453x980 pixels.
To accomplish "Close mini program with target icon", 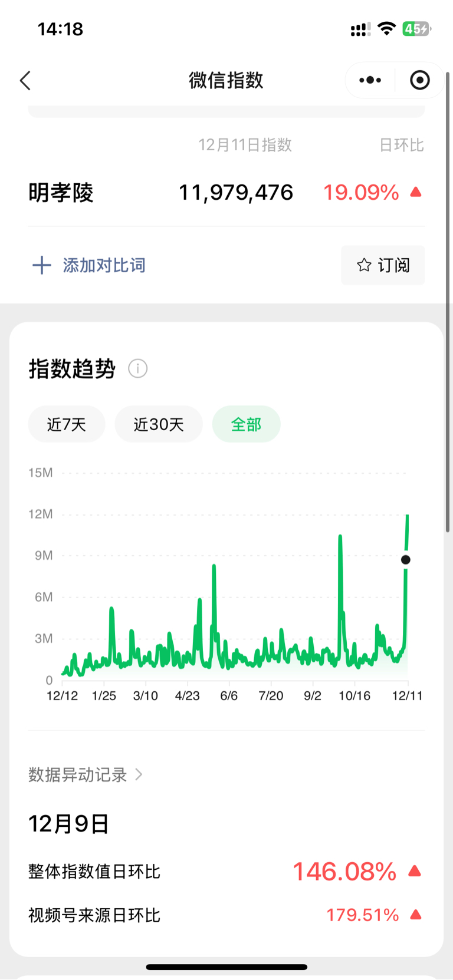I will (420, 80).
